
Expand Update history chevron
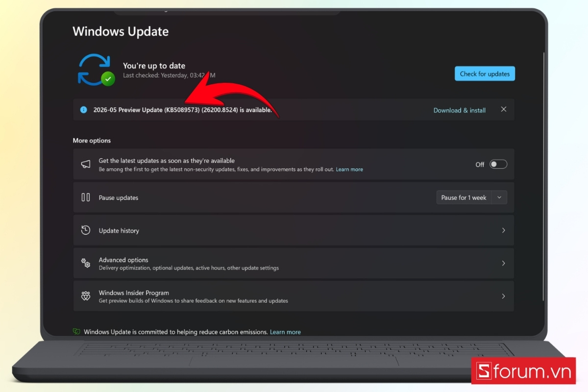click(x=503, y=230)
